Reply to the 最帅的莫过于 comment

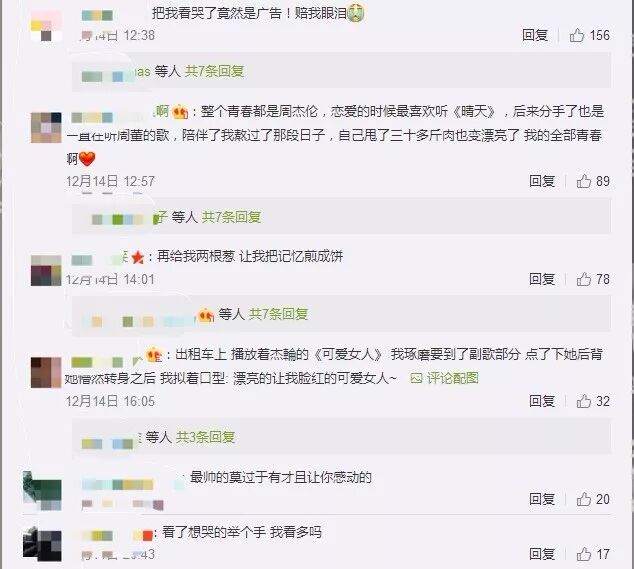point(542,499)
